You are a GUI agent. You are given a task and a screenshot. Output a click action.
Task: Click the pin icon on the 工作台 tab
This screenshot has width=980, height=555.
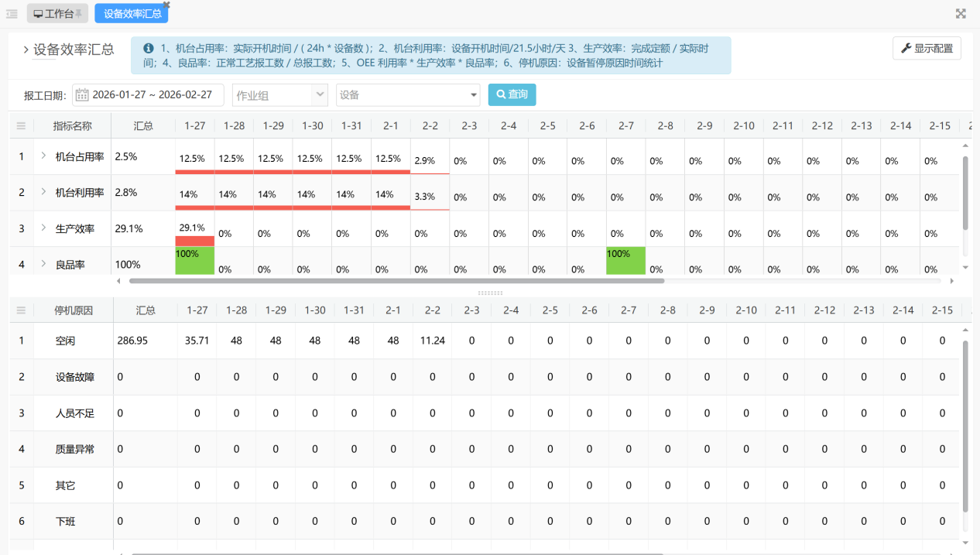(x=77, y=12)
